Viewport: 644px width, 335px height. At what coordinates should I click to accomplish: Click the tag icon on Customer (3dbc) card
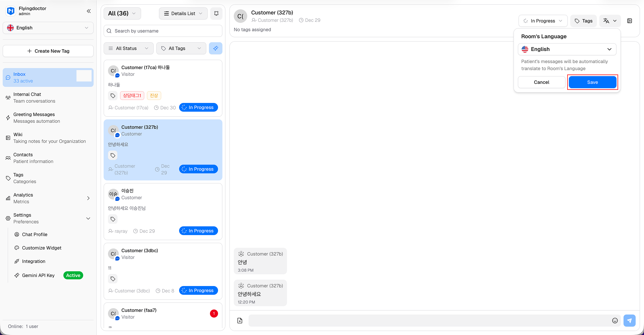[113, 279]
